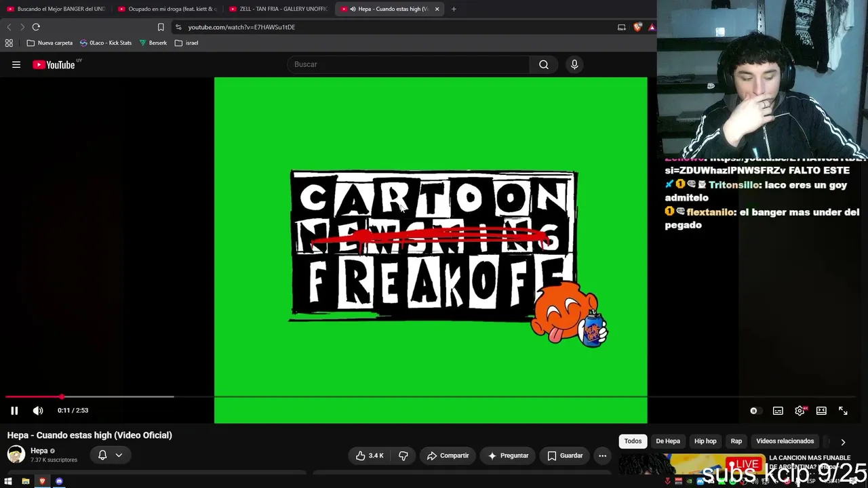Open Brave Shields lion icon

[x=637, y=27]
